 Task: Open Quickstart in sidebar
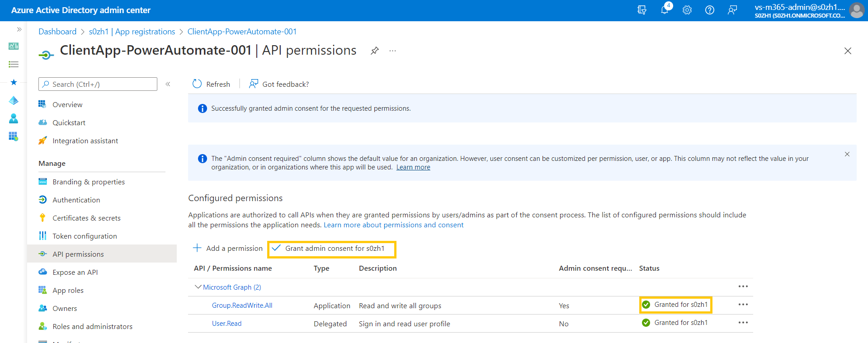point(69,122)
